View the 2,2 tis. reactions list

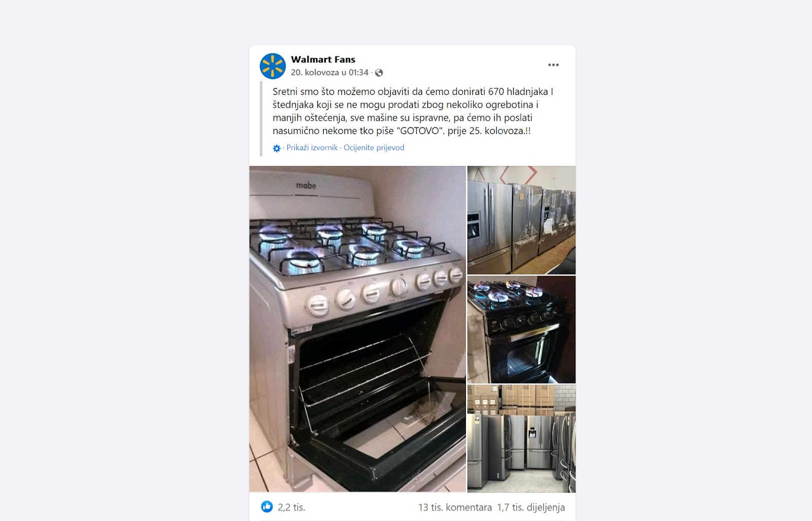291,507
